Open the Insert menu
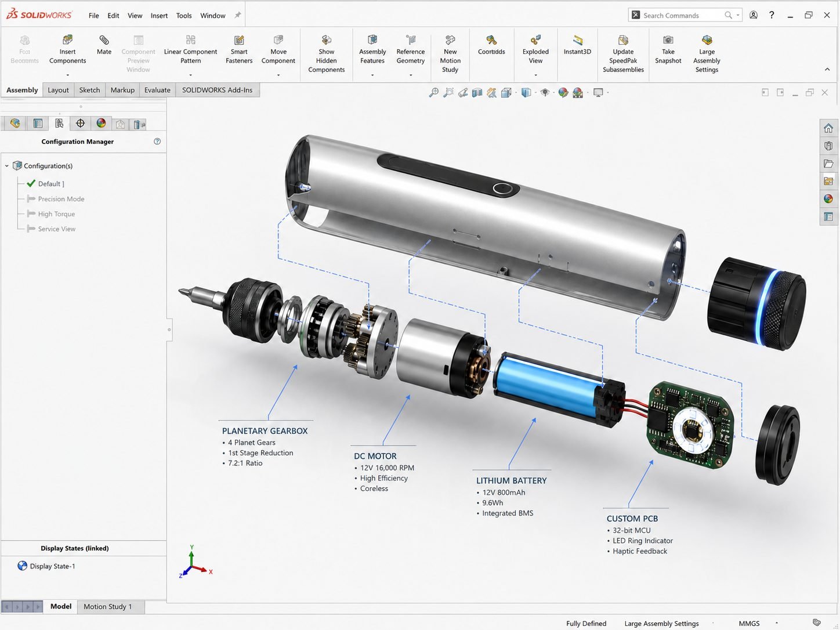This screenshot has height=630, width=840. click(x=159, y=16)
